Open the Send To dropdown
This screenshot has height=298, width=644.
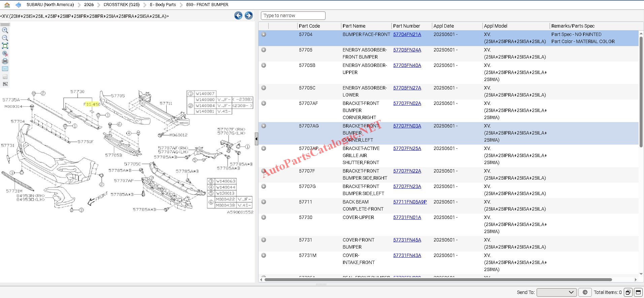pos(556,292)
